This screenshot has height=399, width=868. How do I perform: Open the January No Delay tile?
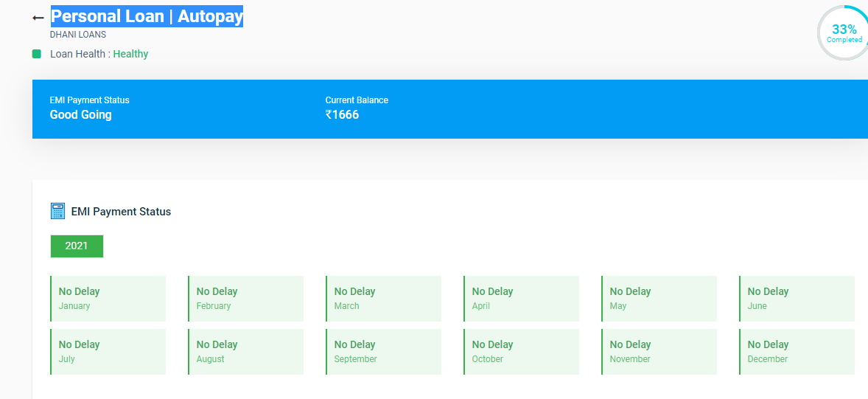click(x=108, y=299)
